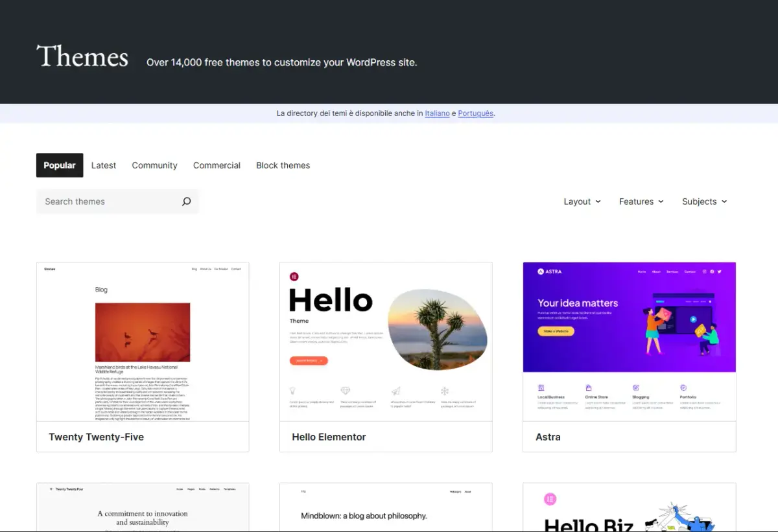The image size is (778, 532).
Task: Click inside the Search themes field
Action: pyautogui.click(x=97, y=202)
